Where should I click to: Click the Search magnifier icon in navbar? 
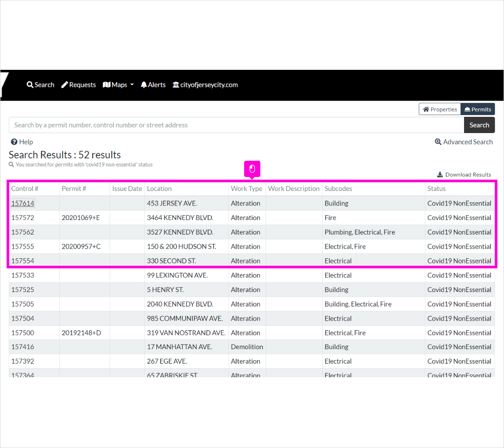pos(30,85)
